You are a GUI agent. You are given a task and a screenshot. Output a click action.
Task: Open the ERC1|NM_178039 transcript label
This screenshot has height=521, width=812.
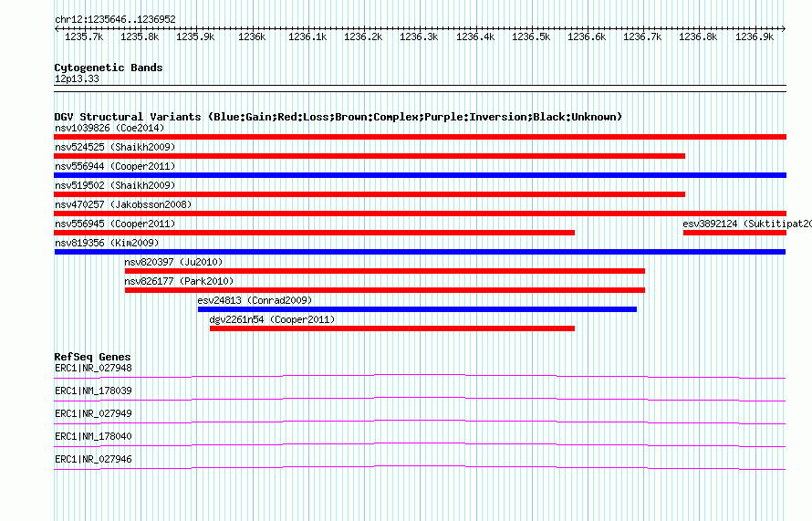click(x=93, y=391)
